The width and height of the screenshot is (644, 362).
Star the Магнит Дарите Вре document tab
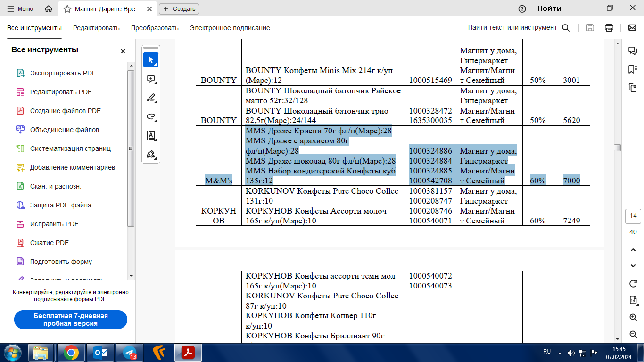(67, 9)
